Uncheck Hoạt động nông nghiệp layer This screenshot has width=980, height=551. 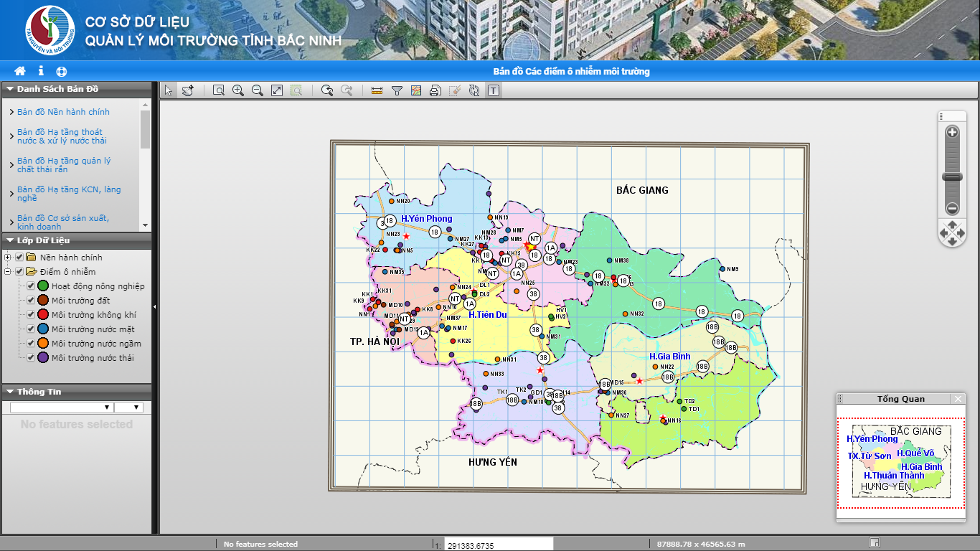tap(31, 286)
